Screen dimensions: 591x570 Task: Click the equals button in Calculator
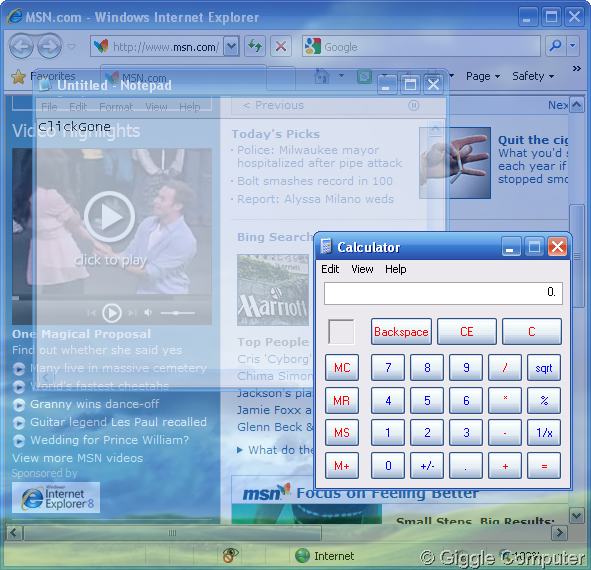point(544,466)
